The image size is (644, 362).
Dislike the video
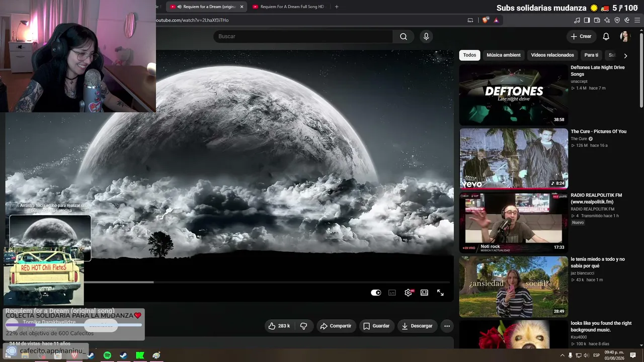click(x=303, y=326)
